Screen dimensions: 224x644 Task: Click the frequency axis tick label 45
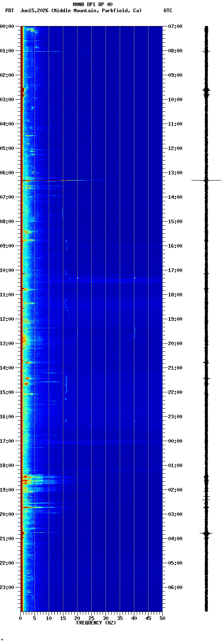point(148,618)
